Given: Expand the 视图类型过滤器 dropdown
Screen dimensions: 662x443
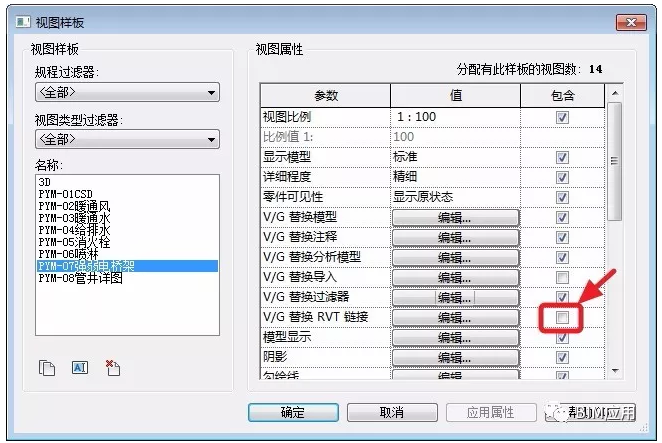Looking at the screenshot, I should click(x=127, y=139).
